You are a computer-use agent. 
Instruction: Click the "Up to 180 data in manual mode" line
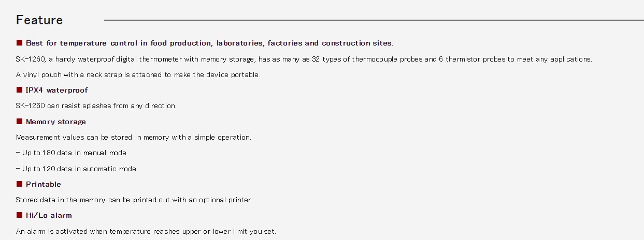point(71,153)
